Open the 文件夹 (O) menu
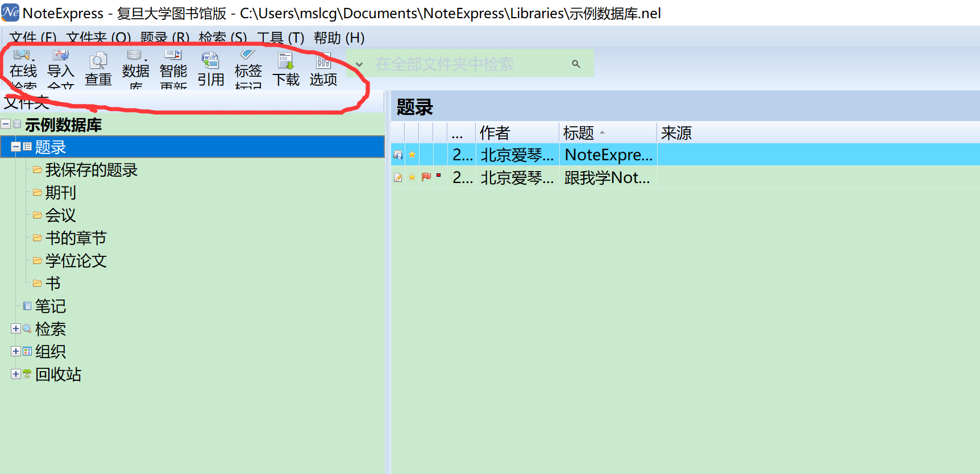The width and height of the screenshot is (980, 474). click(x=98, y=38)
